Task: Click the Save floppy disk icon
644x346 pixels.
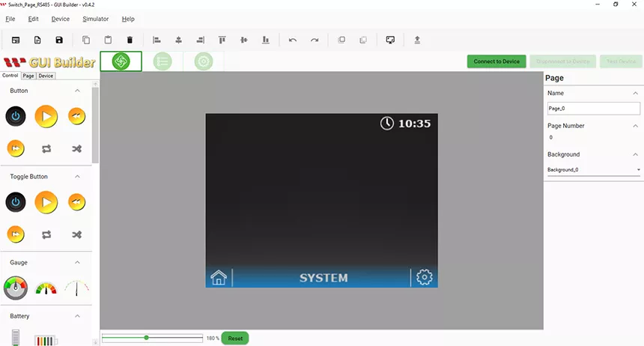Action: click(59, 40)
